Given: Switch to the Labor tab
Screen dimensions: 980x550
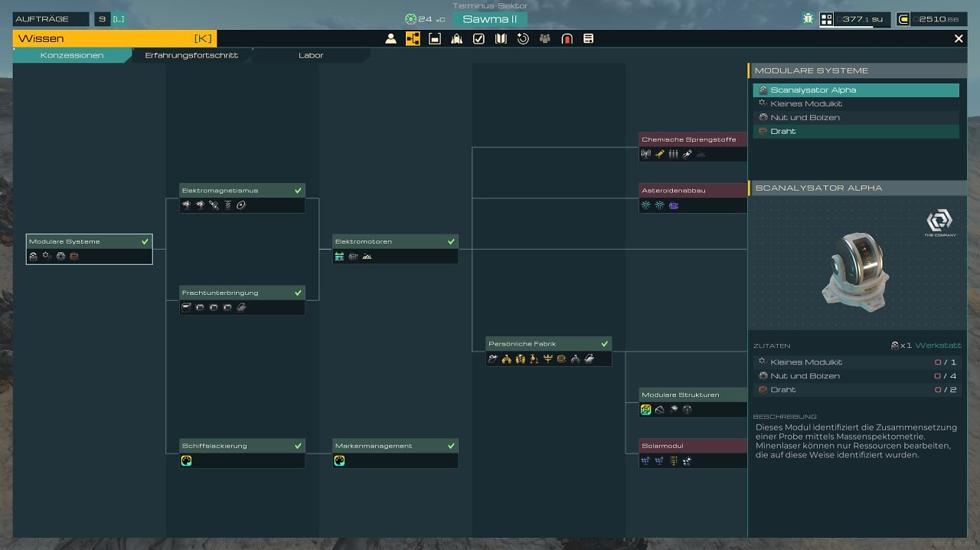Looking at the screenshot, I should [311, 55].
